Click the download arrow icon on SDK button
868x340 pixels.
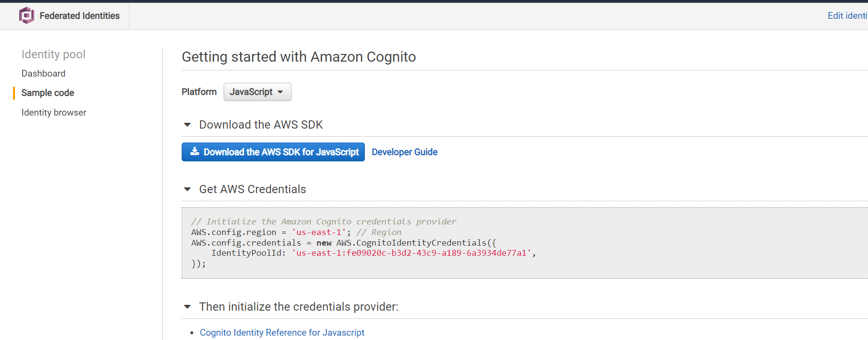pos(195,152)
